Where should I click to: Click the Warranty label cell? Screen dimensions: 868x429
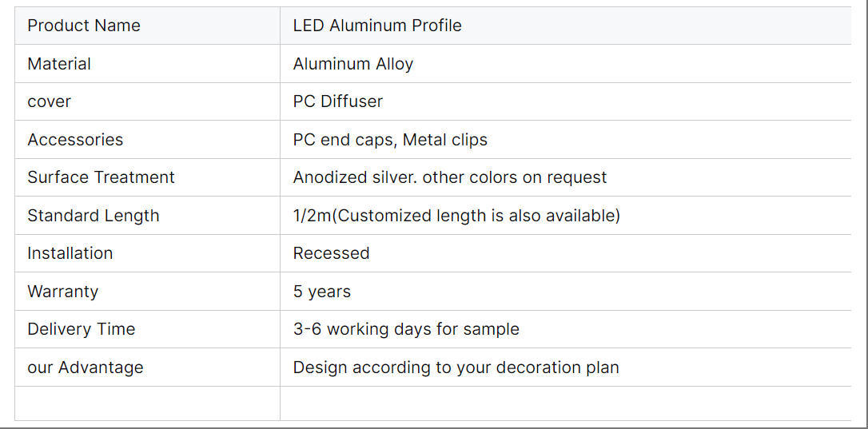(x=147, y=291)
